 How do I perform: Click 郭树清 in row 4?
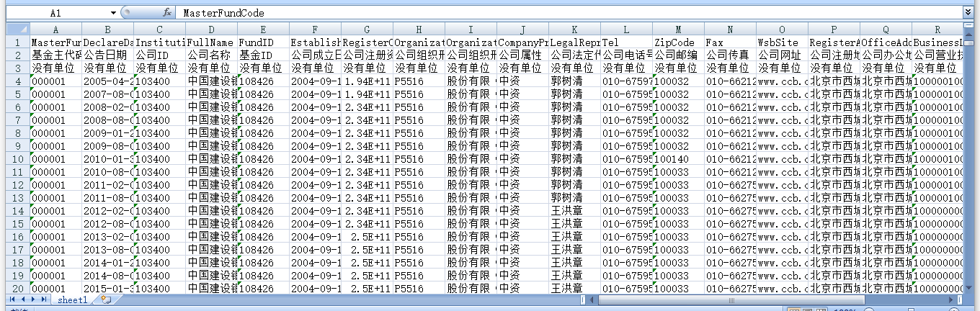coord(574,81)
